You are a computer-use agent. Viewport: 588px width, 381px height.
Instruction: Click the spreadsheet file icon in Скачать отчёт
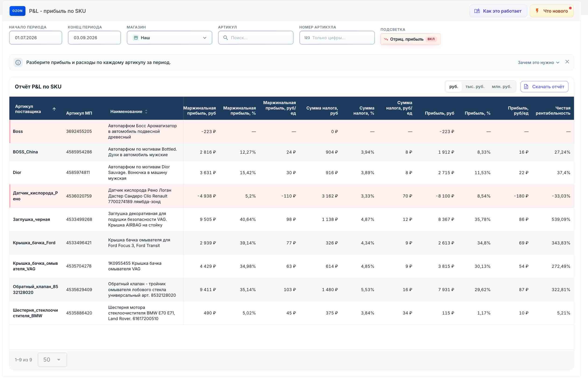pos(526,87)
